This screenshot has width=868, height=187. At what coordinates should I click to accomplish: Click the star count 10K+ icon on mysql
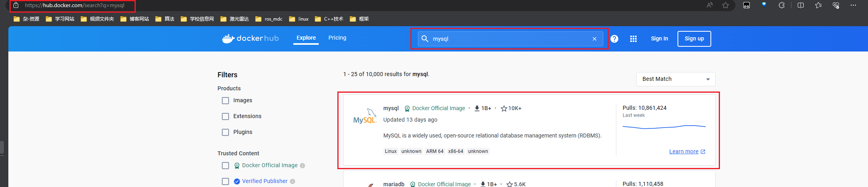point(504,109)
